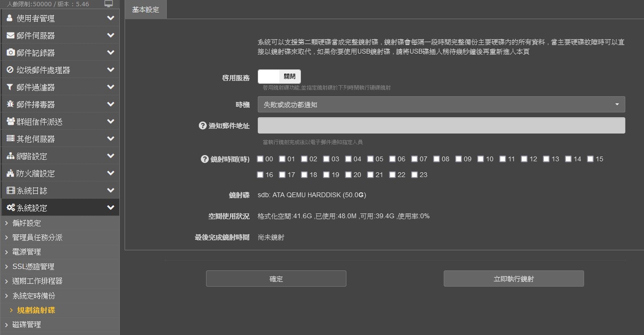Image resolution: width=644 pixels, height=335 pixels.
Task: Click the 通知郵件地址 input field
Action: [x=441, y=125]
